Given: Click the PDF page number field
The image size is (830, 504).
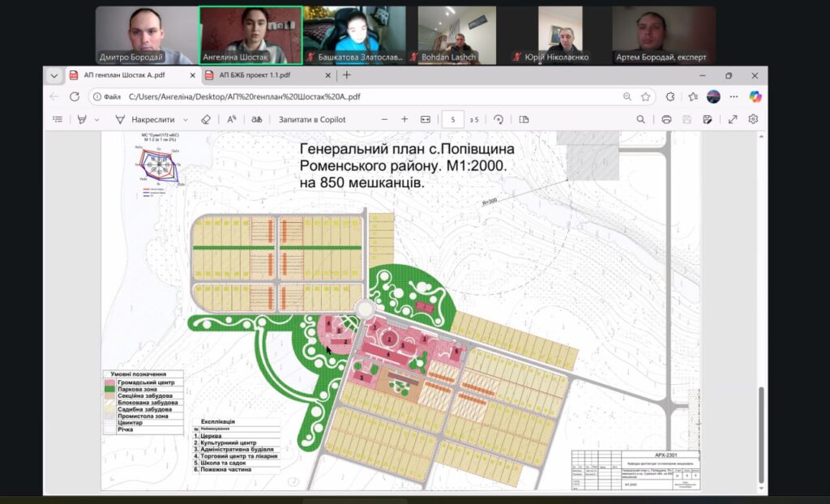Looking at the screenshot, I should [x=453, y=119].
